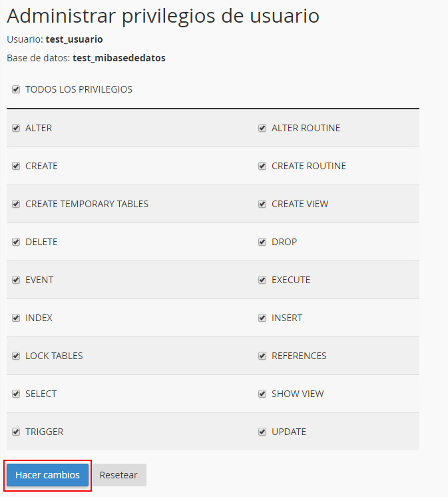448x497 pixels.
Task: Toggle the REFERENCES checkbox
Action: click(262, 356)
